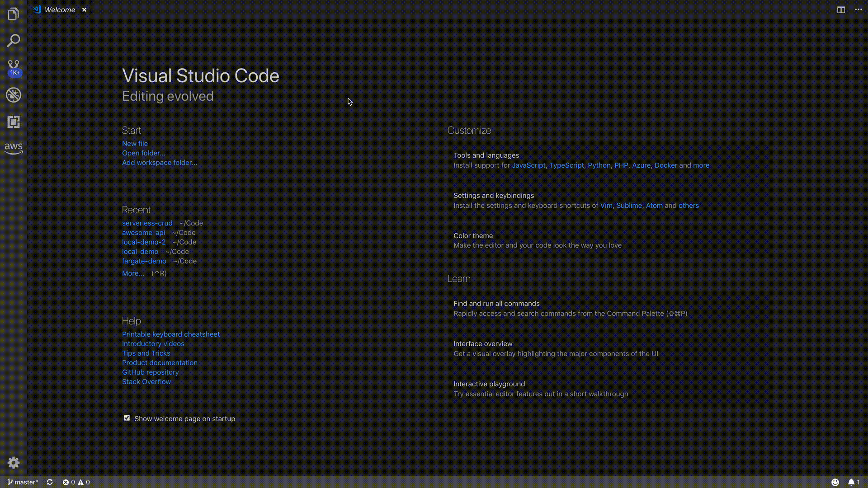Open Product documentation link
This screenshot has width=868, height=488.
click(x=160, y=362)
